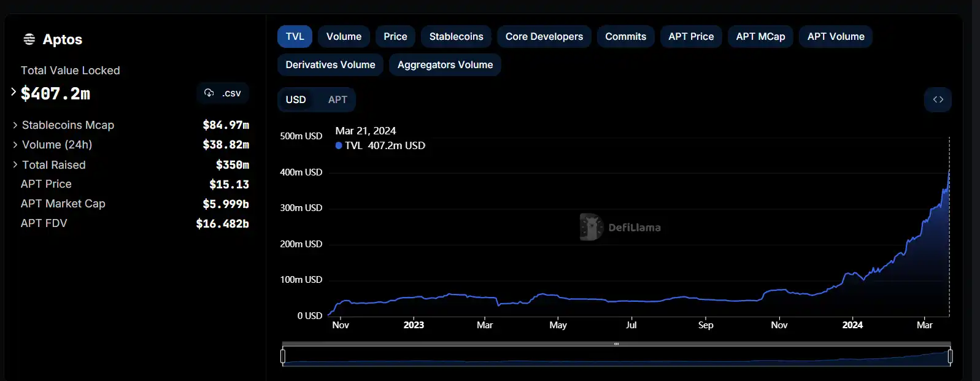Switch denomination to APT

click(x=338, y=99)
